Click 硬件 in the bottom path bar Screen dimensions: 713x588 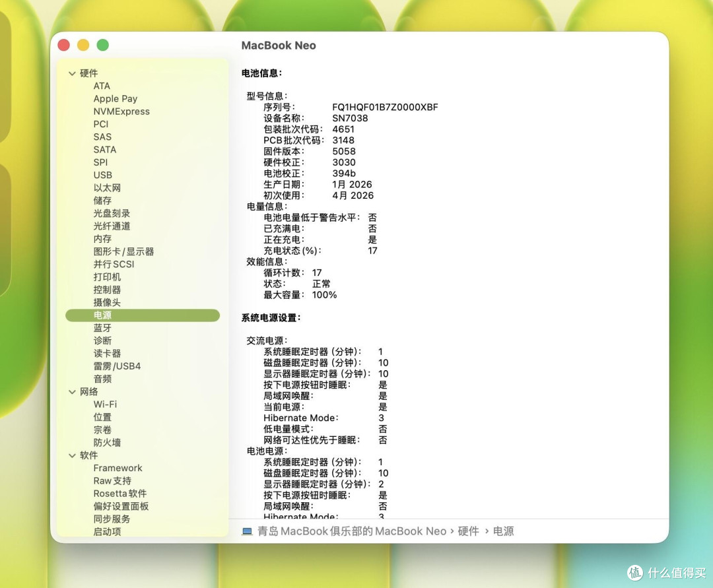pos(468,531)
